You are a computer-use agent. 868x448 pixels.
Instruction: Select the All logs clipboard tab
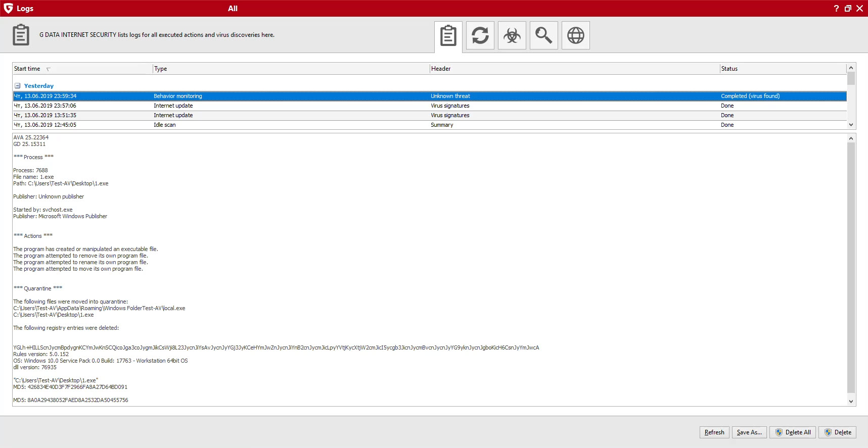(x=448, y=36)
